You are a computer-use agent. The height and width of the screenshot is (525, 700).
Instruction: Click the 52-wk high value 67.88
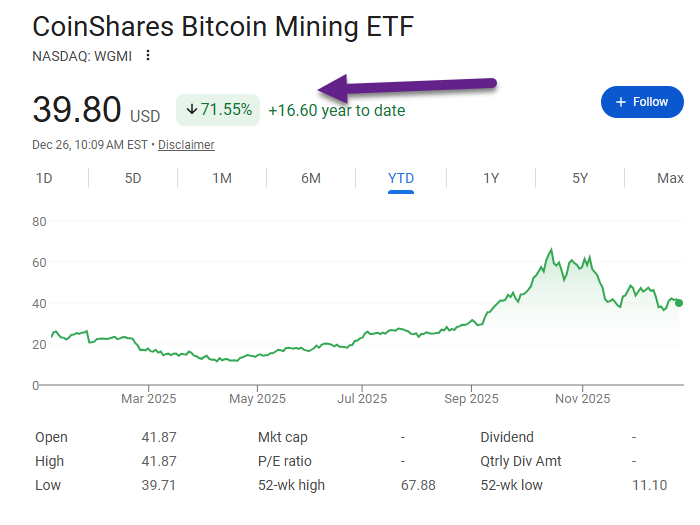425,486
